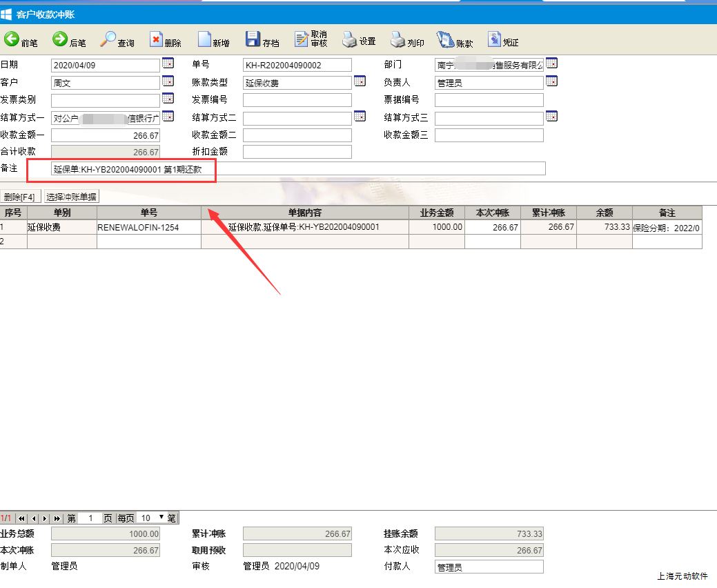This screenshot has height=588, width=717.
Task: Open the date picker beside 日期
Action: pos(168,63)
